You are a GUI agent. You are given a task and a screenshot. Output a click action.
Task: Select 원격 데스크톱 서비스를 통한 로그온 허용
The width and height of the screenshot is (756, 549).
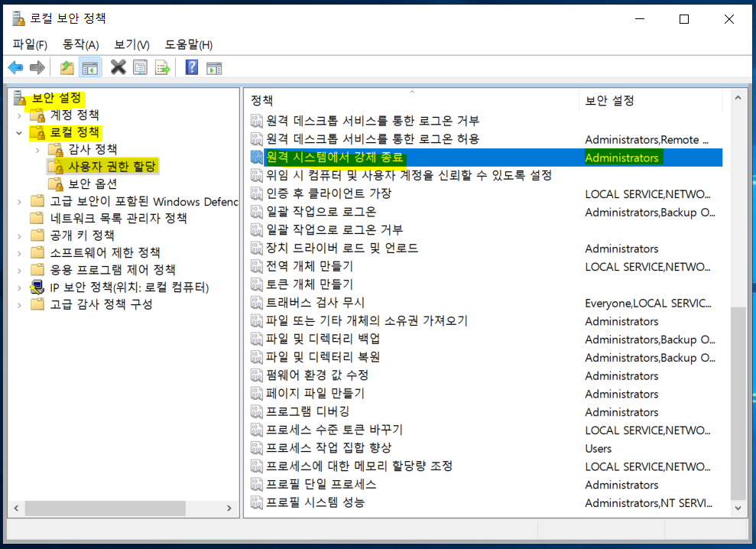point(373,139)
